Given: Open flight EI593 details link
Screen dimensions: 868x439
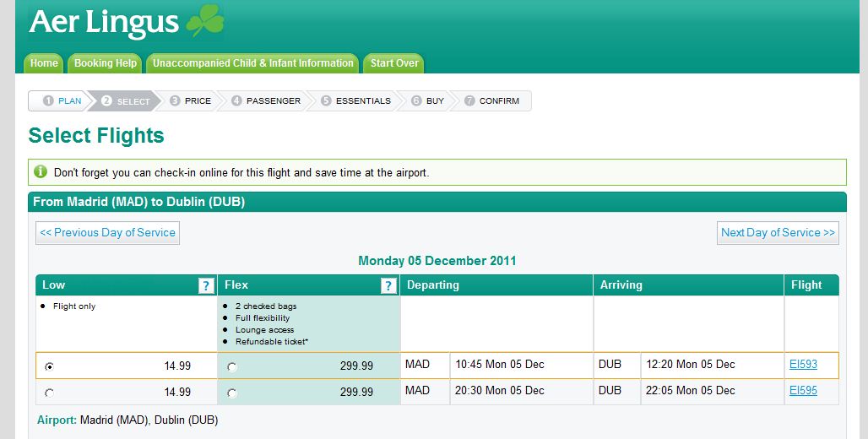Looking at the screenshot, I should click(803, 364).
